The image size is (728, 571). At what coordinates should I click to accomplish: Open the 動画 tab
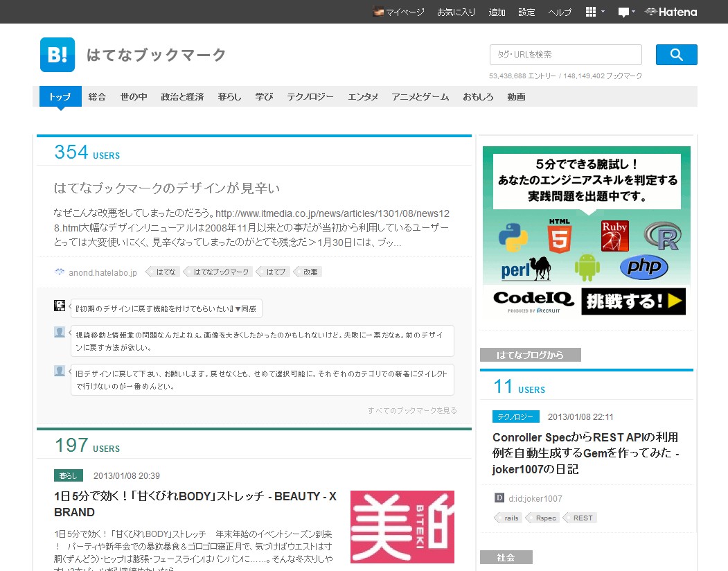pos(516,96)
